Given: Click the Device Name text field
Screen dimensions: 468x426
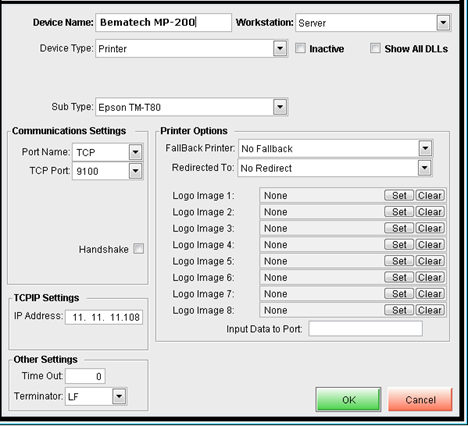Looking at the screenshot, I should [x=163, y=22].
